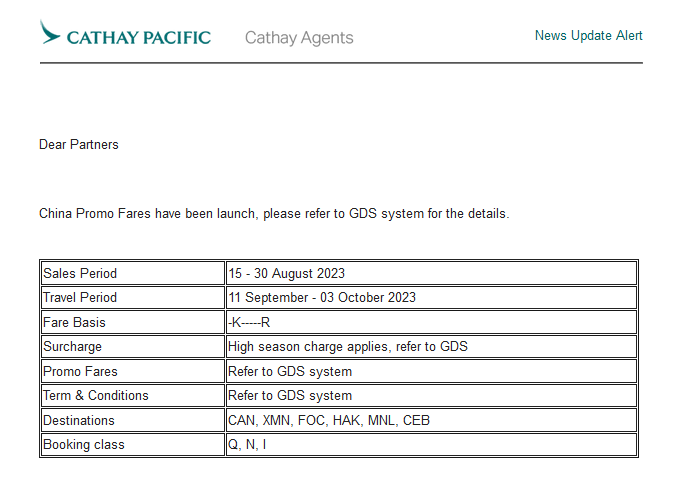Click Refer to GDS system in Promo Fares row
Image resolution: width=673 pixels, height=479 pixels.
(x=290, y=372)
